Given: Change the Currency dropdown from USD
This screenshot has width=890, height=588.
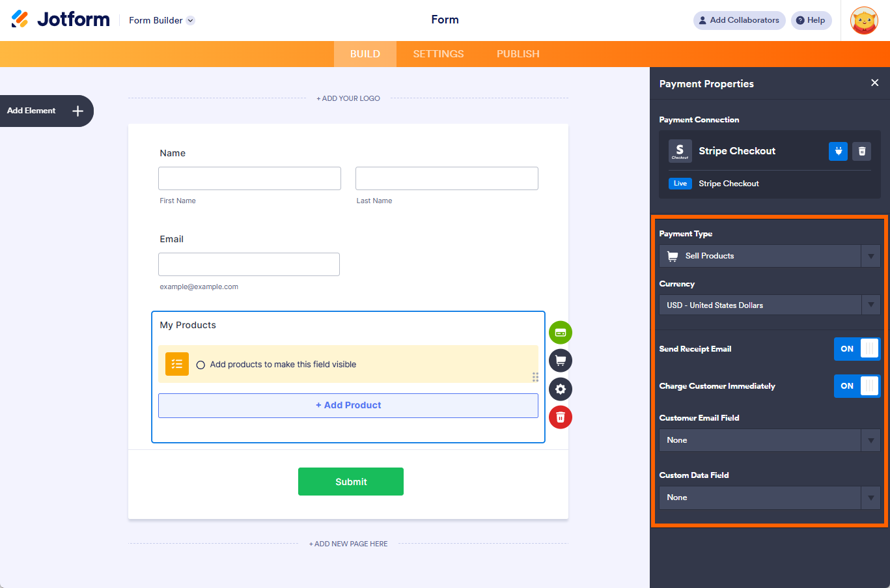Looking at the screenshot, I should (x=870, y=305).
